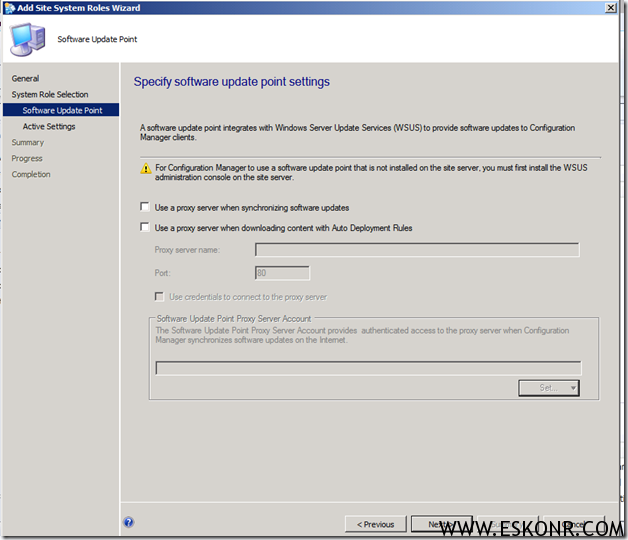Screen dimensions: 628x540
Task: Click the Software Update Point computer icon
Action: [28, 39]
